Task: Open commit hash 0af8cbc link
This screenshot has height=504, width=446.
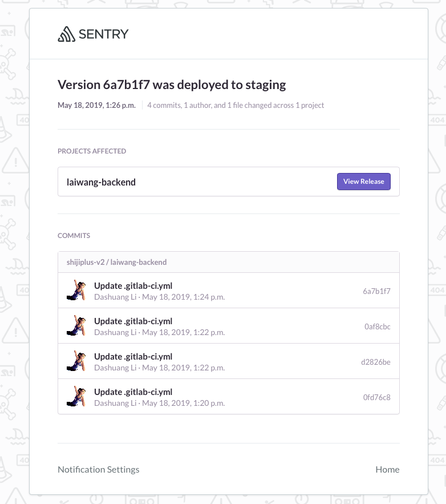Action: tap(378, 326)
